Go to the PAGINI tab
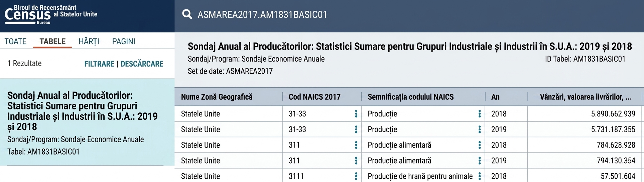Image resolution: width=644 pixels, height=182 pixels. coord(124,41)
